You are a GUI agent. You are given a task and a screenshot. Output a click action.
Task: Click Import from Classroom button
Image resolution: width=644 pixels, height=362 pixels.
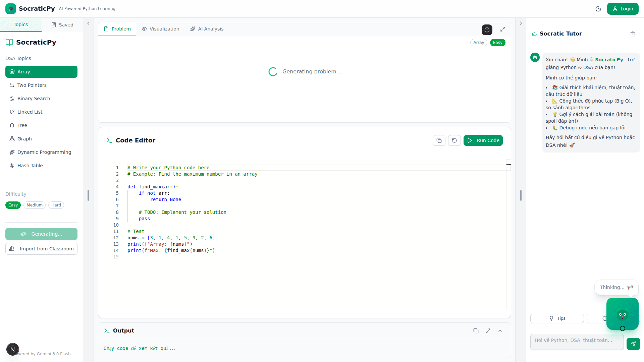coord(41,249)
